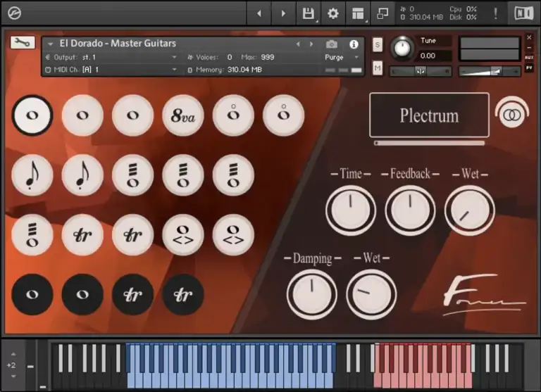Image resolution: width=541 pixels, height=392 pixels.
Task: Shift keyboard octave down arrow
Action: point(13,376)
